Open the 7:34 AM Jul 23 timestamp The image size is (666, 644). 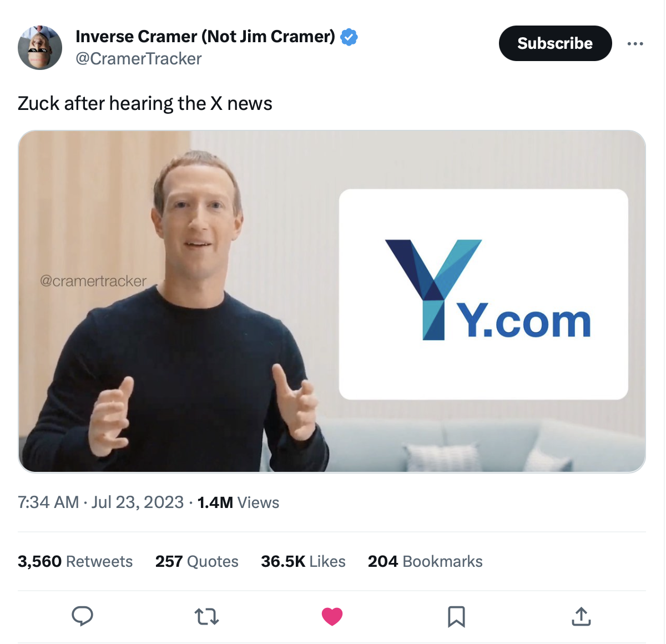100,502
